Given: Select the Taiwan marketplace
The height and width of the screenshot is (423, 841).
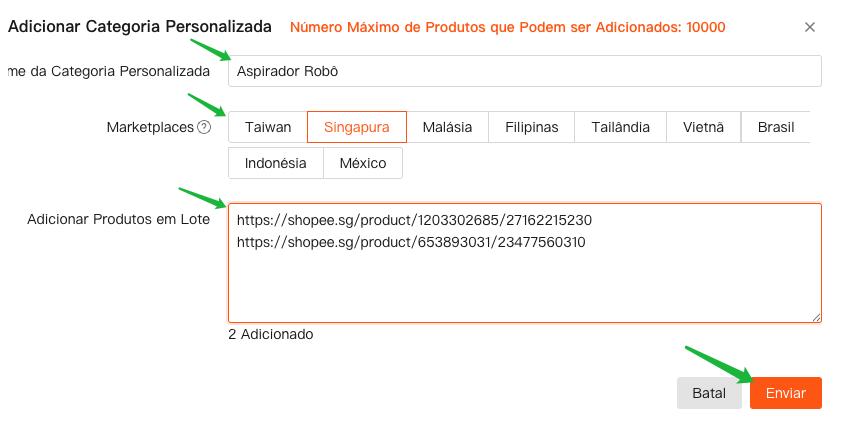Looking at the screenshot, I should (268, 127).
